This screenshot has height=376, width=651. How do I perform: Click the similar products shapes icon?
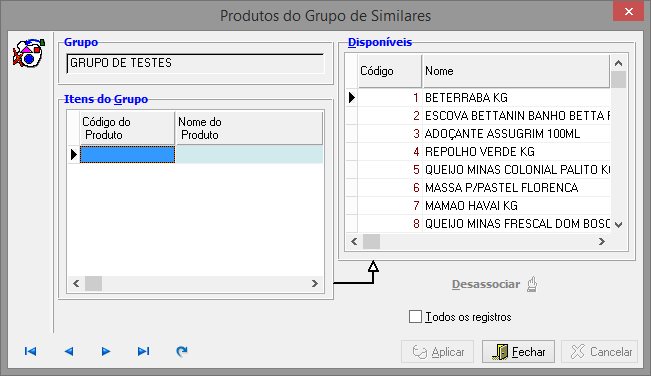pos(29,53)
